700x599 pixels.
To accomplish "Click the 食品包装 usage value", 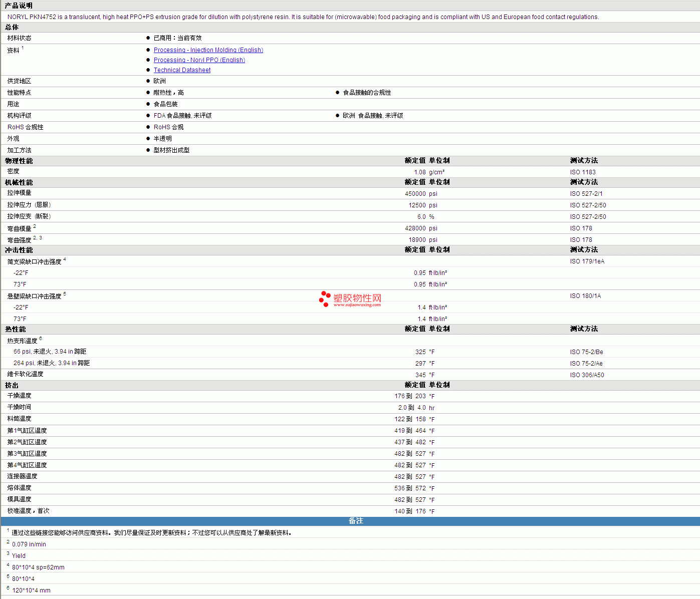I will (x=165, y=104).
